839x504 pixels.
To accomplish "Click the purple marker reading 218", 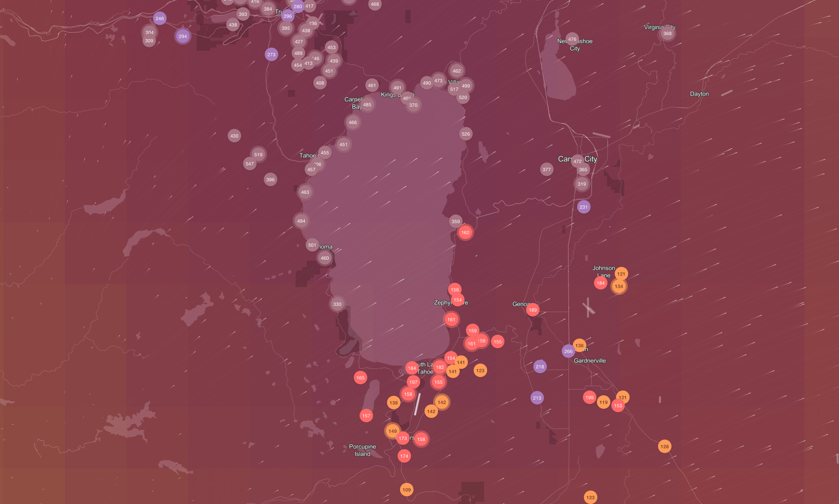I will point(540,366).
